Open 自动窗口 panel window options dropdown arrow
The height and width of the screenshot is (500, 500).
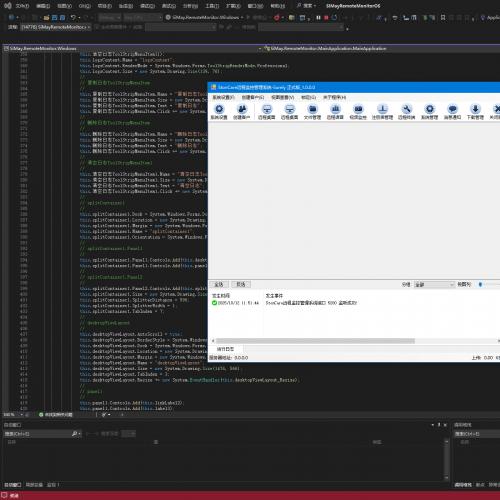[x=433, y=425]
